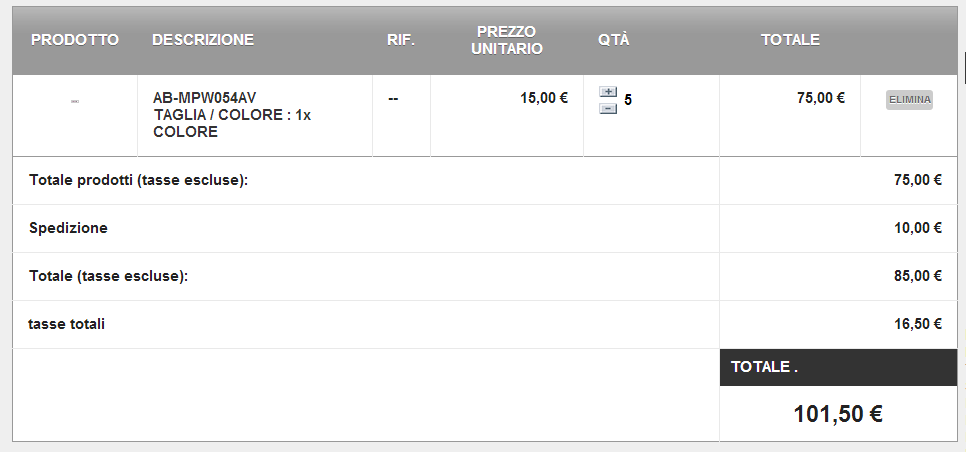Open product AB-MPW054AV description link
This screenshot has width=966, height=452.
click(205, 98)
